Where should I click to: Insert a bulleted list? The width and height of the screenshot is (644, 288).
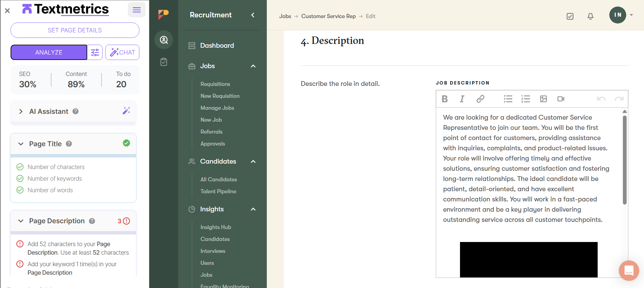tap(508, 99)
